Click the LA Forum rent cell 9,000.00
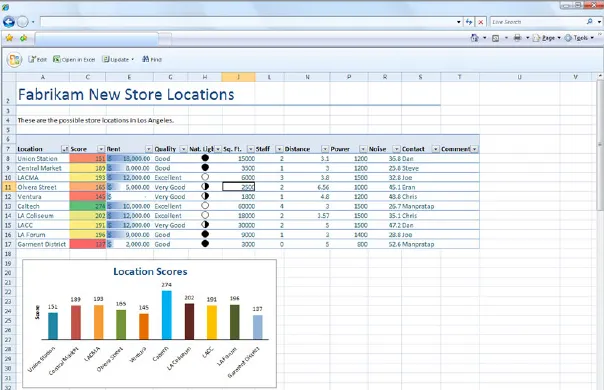Image resolution: width=604 pixels, height=390 pixels. pos(129,235)
